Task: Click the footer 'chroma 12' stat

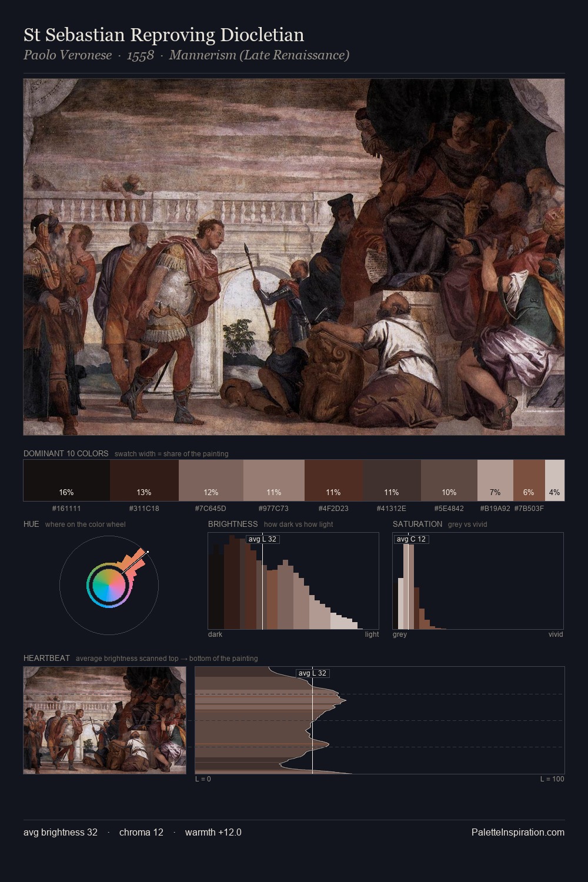Action: tap(141, 832)
